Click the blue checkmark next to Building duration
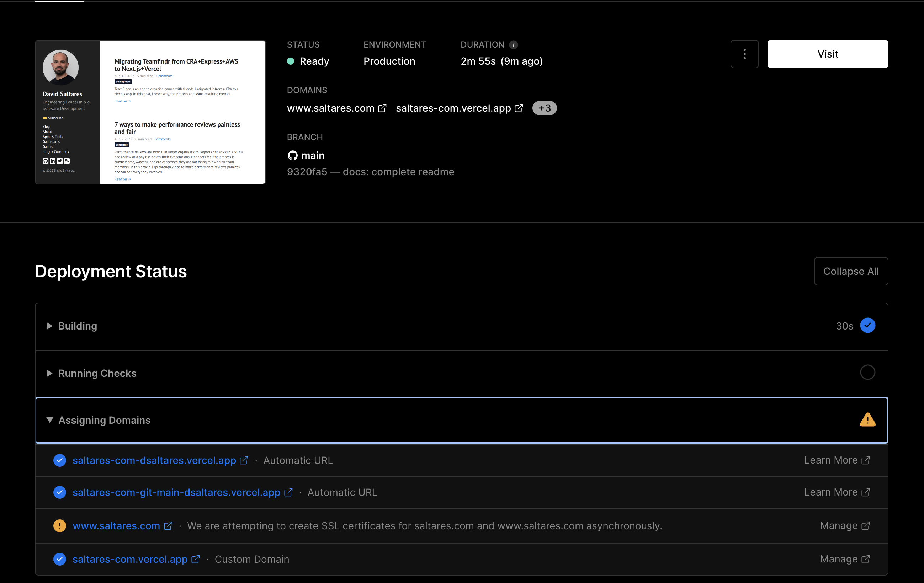The image size is (924, 583). 867,325
